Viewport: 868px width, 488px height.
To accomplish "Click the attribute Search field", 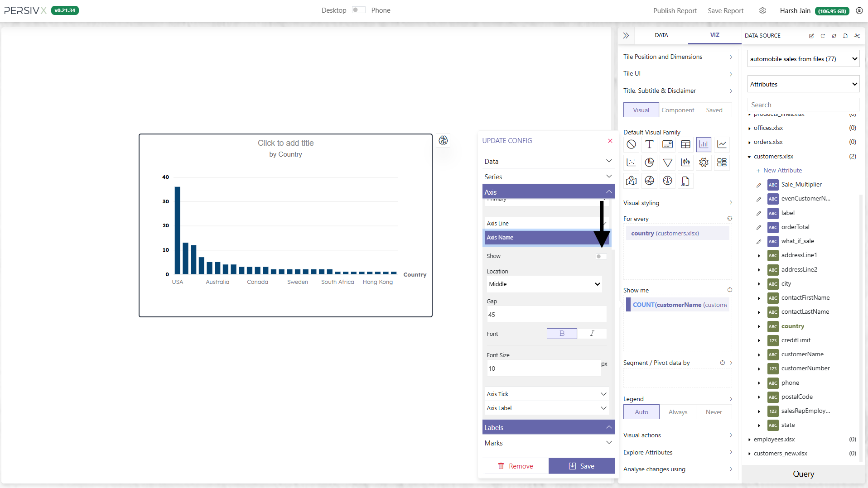I will 803,105.
